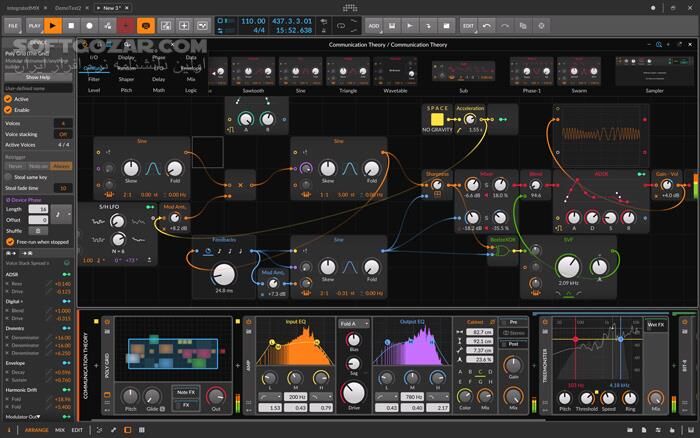Adjust the Amp Drive knob
This screenshot has width=700, height=438.
tap(354, 393)
